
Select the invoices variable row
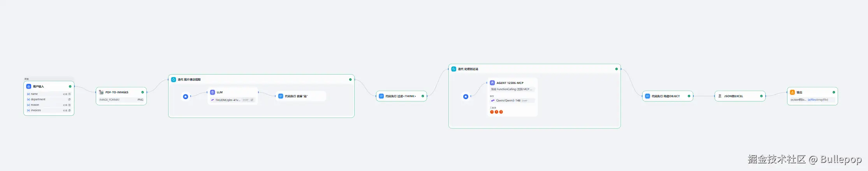36,110
